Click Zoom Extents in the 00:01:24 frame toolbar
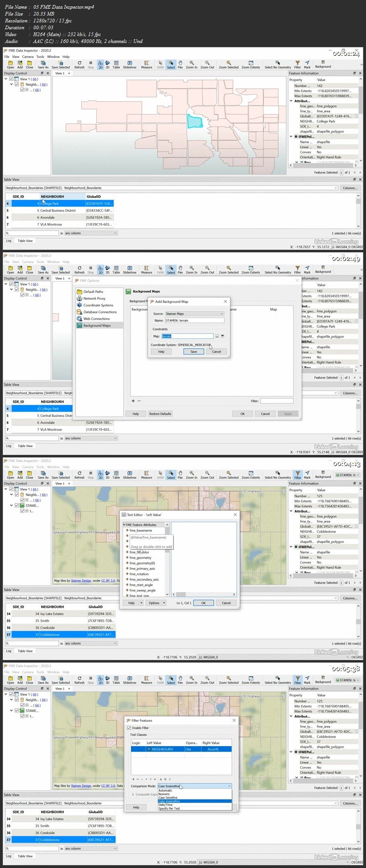Image resolution: width=366 pixels, height=868 pixels. (x=251, y=64)
